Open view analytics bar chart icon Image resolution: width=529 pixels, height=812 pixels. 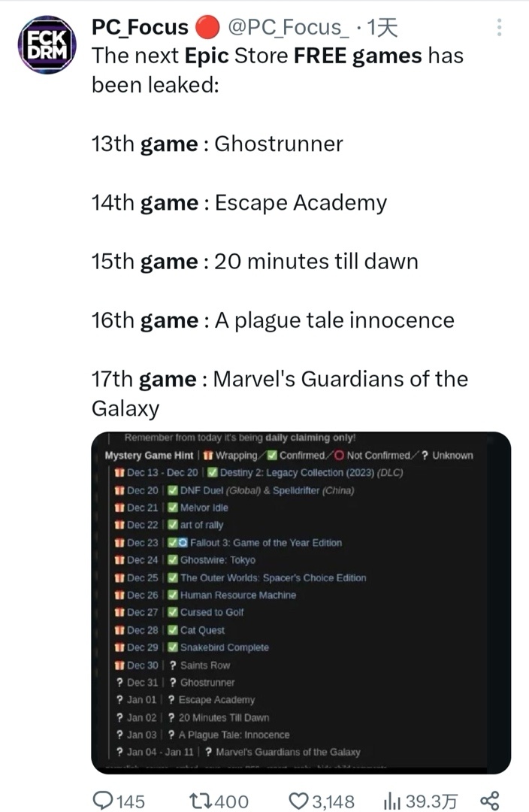coord(392,801)
